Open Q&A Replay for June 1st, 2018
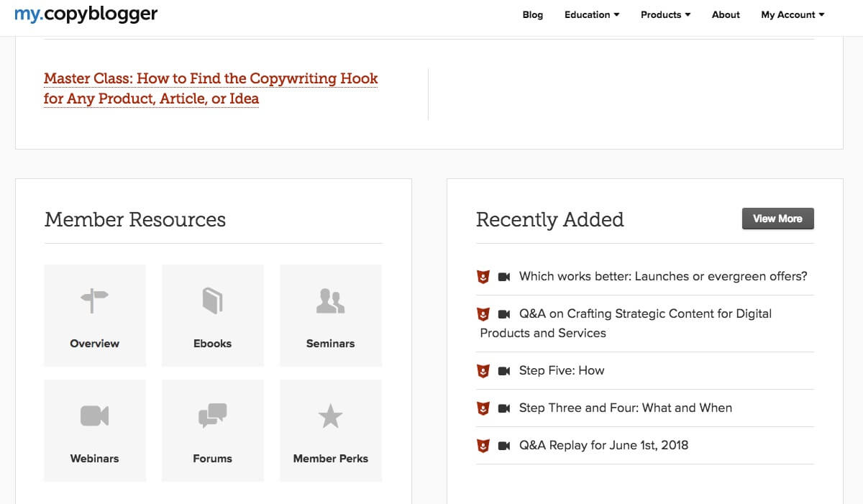Screen dimensions: 863x504 pyautogui.click(x=603, y=445)
